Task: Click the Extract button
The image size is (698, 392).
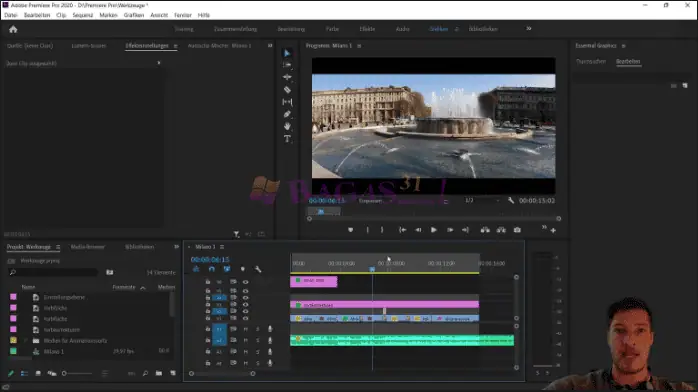Action: [501, 230]
